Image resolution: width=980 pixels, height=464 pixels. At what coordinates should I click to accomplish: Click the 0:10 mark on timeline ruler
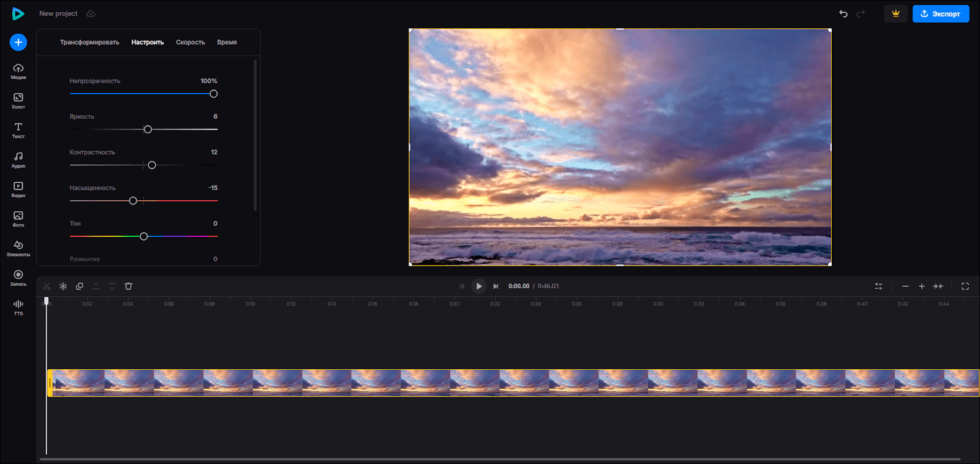pos(251,304)
